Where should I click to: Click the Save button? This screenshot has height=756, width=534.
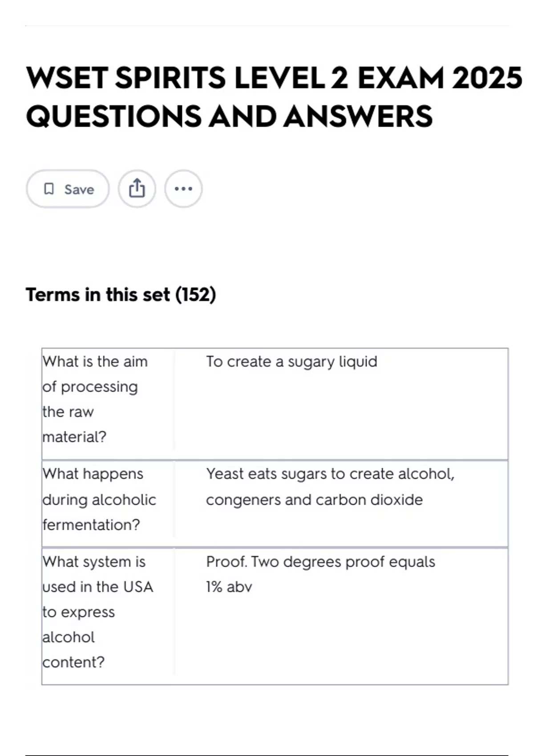tap(68, 189)
